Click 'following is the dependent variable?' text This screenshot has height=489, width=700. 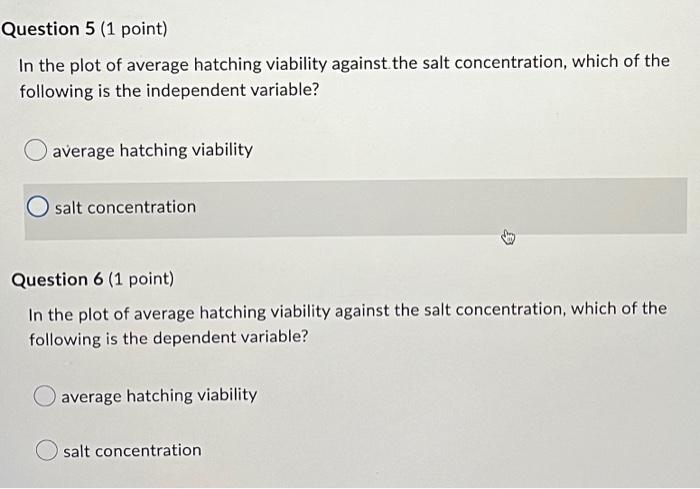click(169, 338)
